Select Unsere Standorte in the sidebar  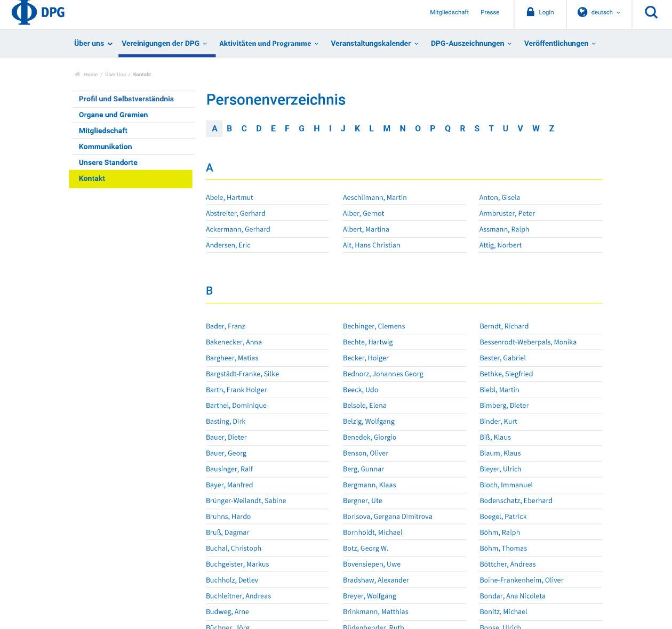[x=108, y=163]
